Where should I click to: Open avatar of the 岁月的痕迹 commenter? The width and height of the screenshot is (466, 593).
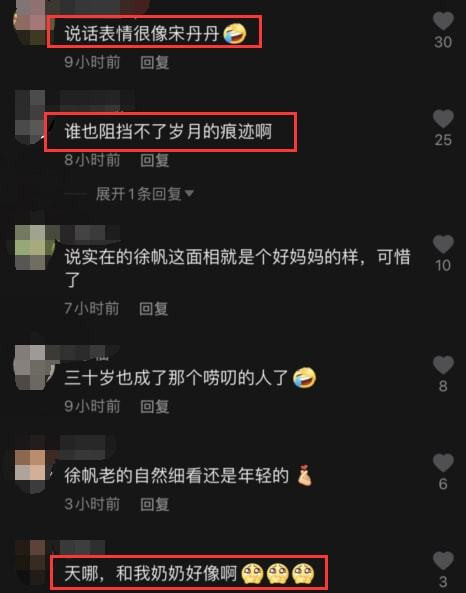point(30,117)
